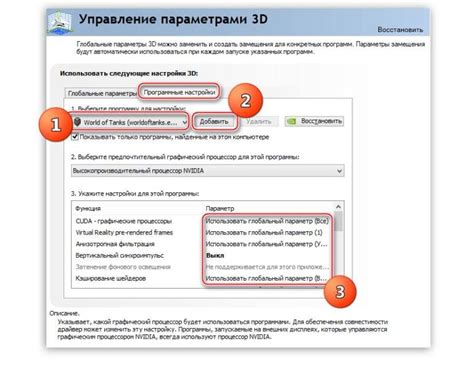This screenshot has width=474, height=367.
Task: Toggle the Показывать только программы checkbox
Action: [x=75, y=137]
